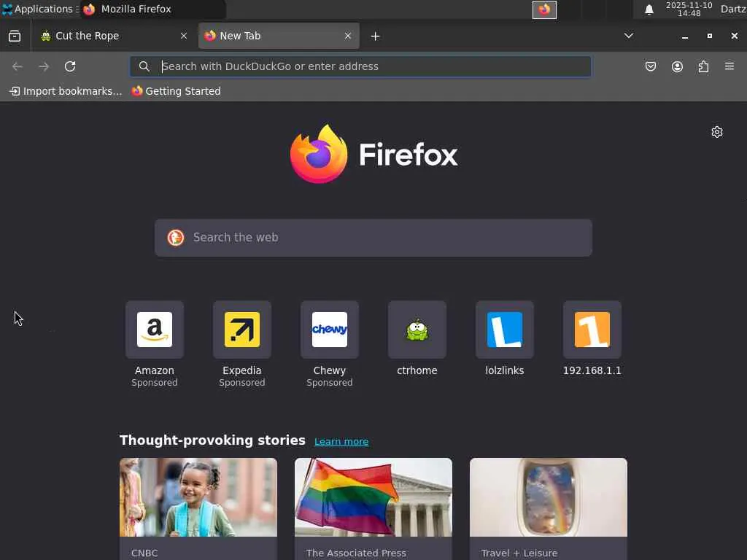Click the notification bell icon
The height and width of the screenshot is (560, 747).
[649, 9]
